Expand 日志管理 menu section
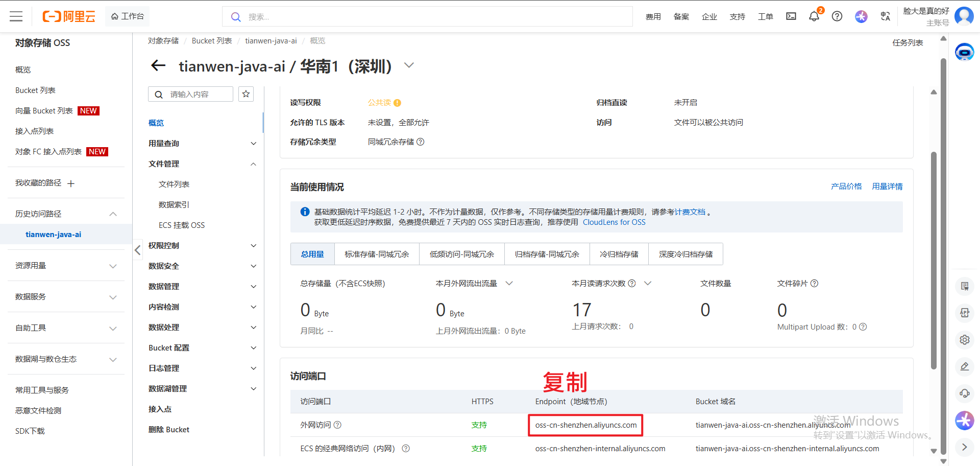This screenshot has height=466, width=980. pyautogui.click(x=254, y=368)
